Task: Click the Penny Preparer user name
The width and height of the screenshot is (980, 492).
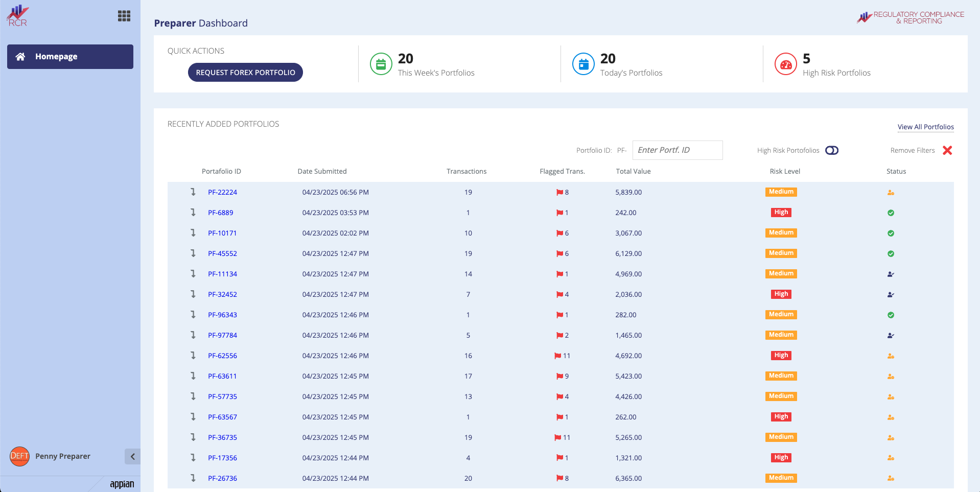Action: point(63,456)
